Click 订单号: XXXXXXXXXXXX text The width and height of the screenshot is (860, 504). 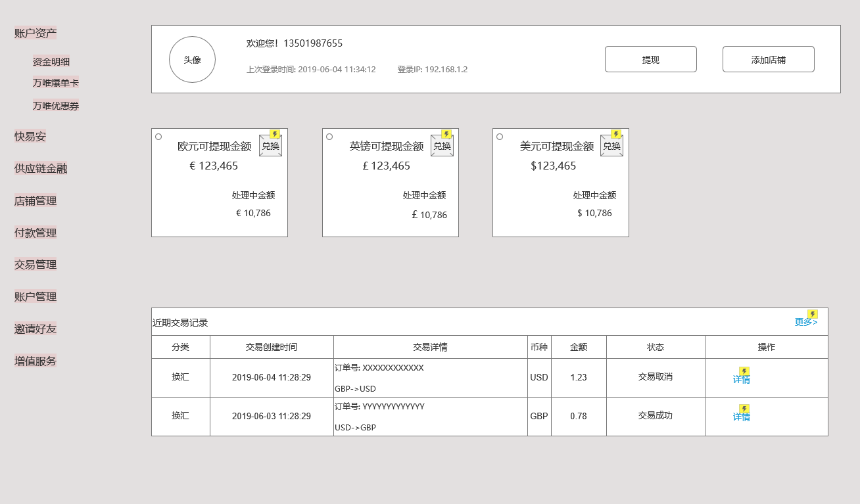tap(379, 368)
